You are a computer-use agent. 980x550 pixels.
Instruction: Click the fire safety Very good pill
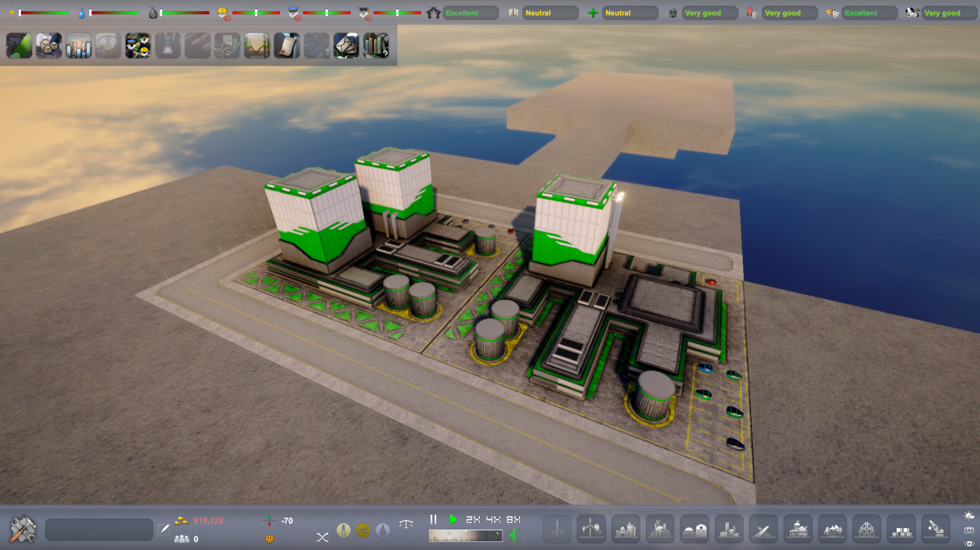pyautogui.click(x=790, y=13)
